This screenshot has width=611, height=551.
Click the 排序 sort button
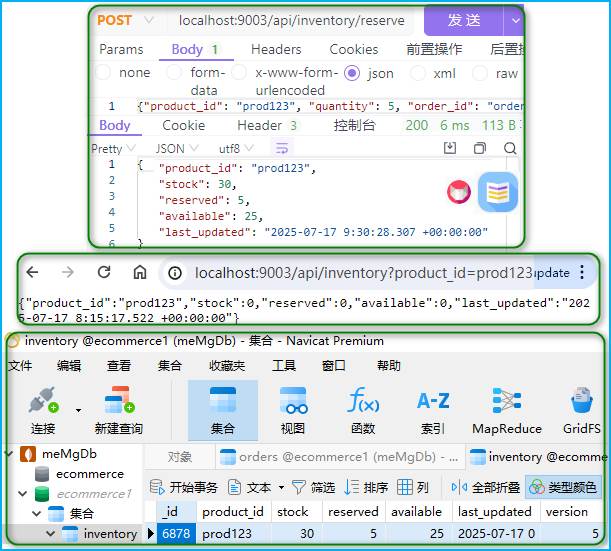366,487
